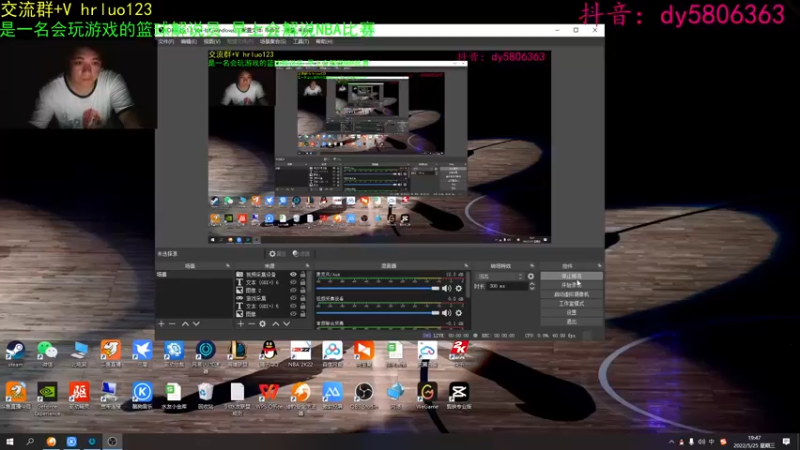
Task: Open OBS 设置 settings button
Action: pos(571,312)
